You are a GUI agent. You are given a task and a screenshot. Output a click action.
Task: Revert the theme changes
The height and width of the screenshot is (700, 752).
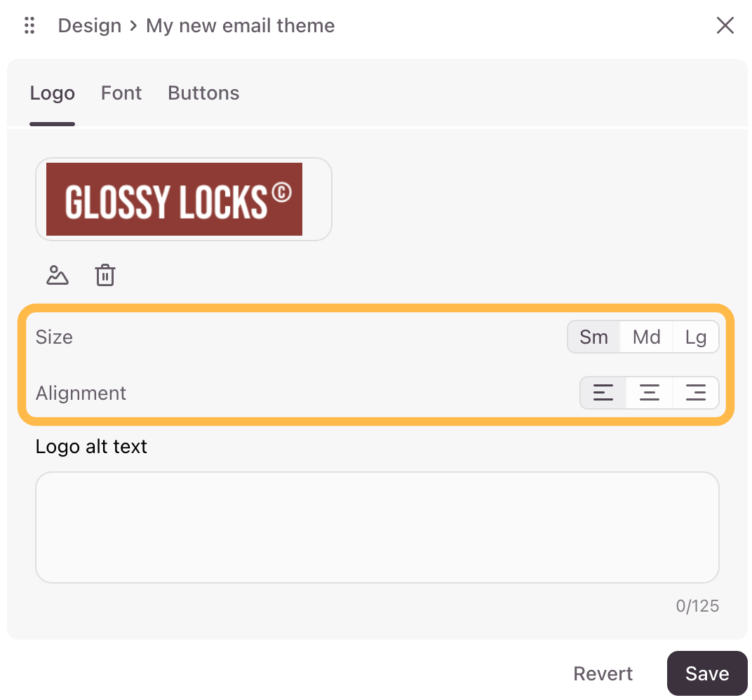pyautogui.click(x=603, y=674)
